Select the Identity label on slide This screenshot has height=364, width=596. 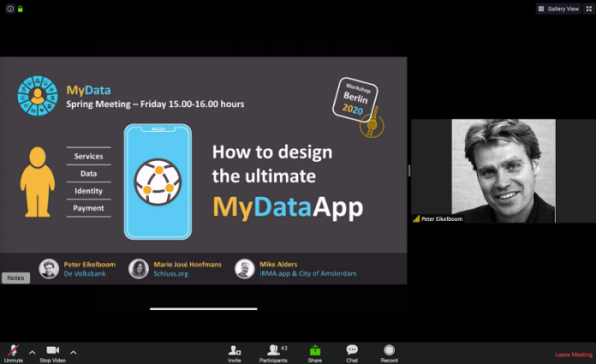coord(88,191)
